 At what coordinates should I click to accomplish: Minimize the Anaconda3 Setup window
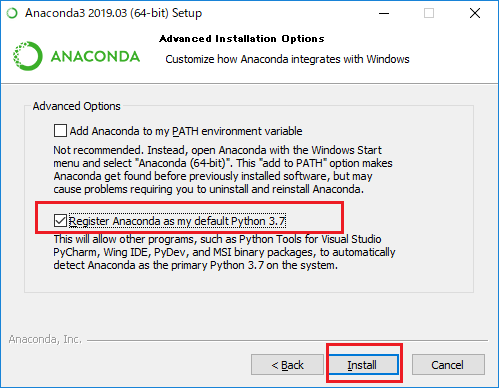[384, 13]
